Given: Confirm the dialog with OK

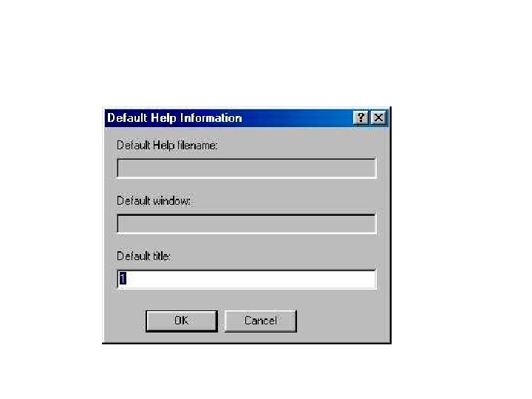Looking at the screenshot, I should (182, 321).
